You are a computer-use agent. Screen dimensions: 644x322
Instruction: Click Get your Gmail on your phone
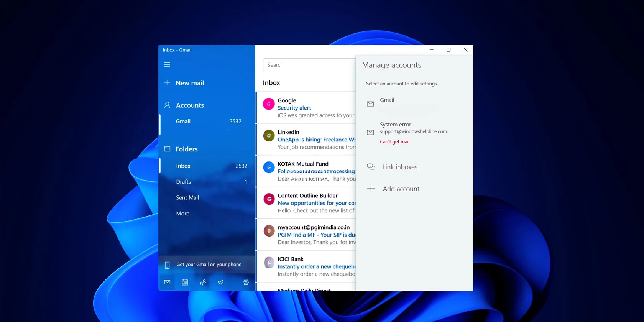pos(209,264)
